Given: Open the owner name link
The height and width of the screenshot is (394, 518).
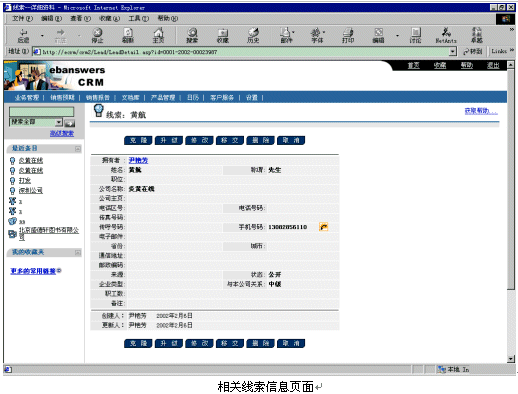Looking at the screenshot, I should pos(138,160).
